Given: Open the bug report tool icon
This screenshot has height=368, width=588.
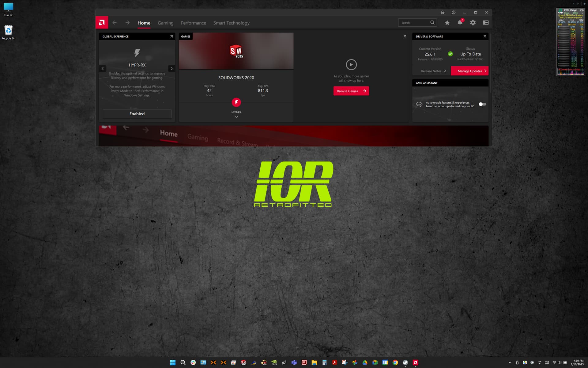Looking at the screenshot, I should pos(443,13).
